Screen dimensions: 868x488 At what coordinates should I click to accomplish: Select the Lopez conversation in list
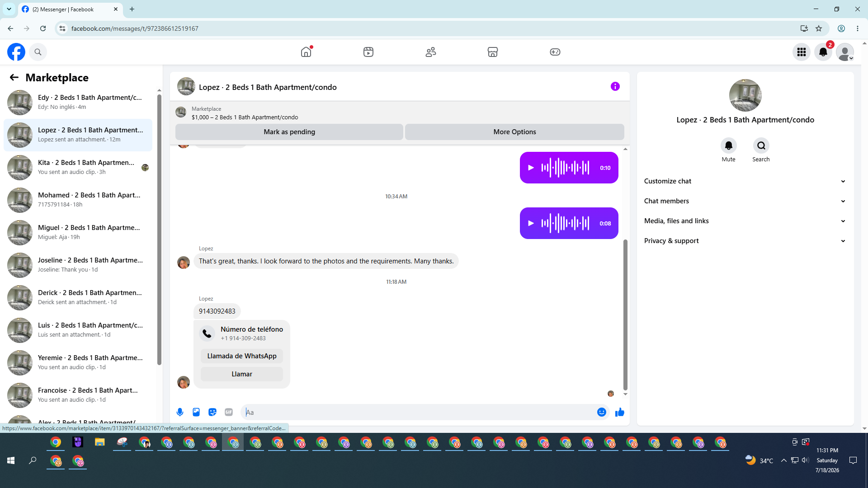pos(78,135)
